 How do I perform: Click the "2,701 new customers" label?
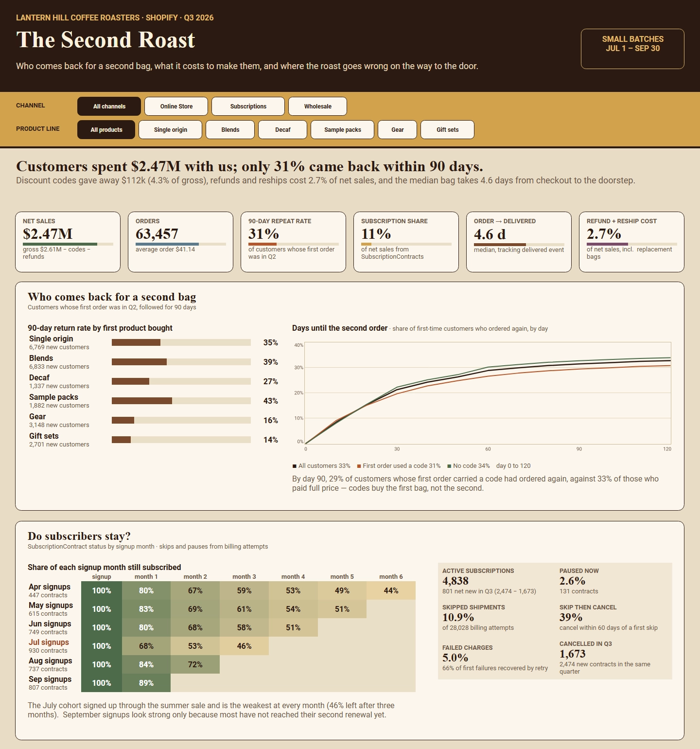(x=59, y=445)
